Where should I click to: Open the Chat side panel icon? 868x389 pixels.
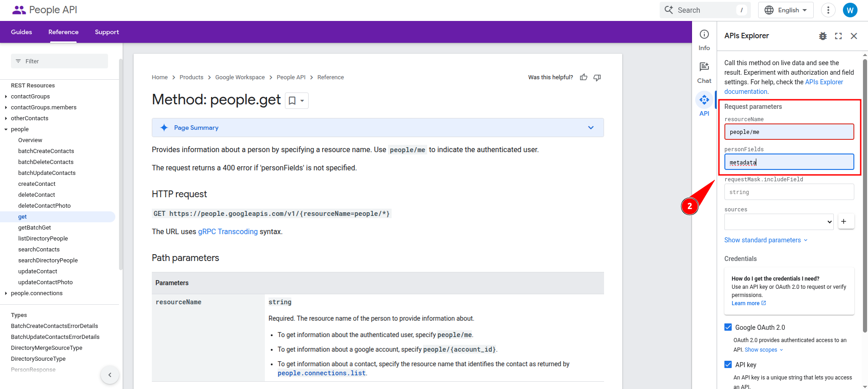(x=704, y=72)
